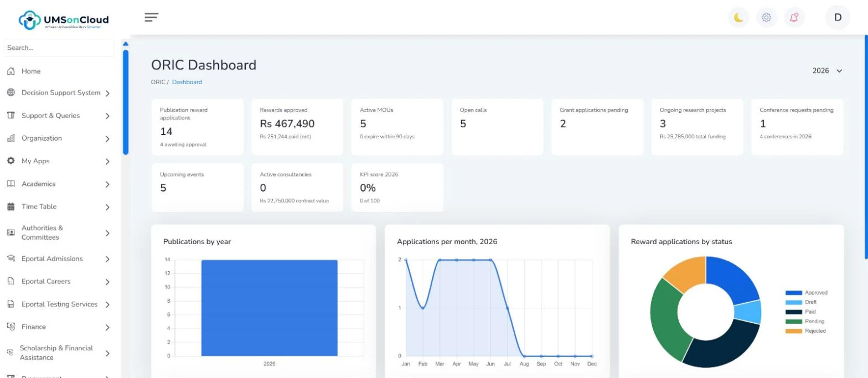Toggle the hamburger sidebar menu icon

point(152,17)
